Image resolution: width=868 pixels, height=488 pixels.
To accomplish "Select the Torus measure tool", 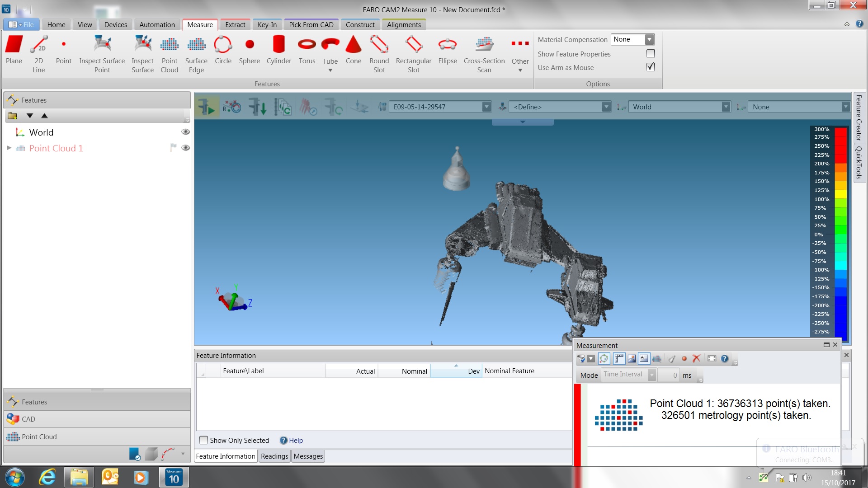I will pyautogui.click(x=307, y=50).
